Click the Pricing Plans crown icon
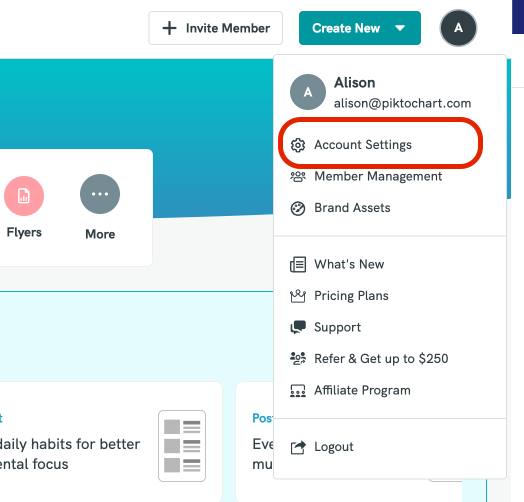The height and width of the screenshot is (502, 524). coord(297,296)
